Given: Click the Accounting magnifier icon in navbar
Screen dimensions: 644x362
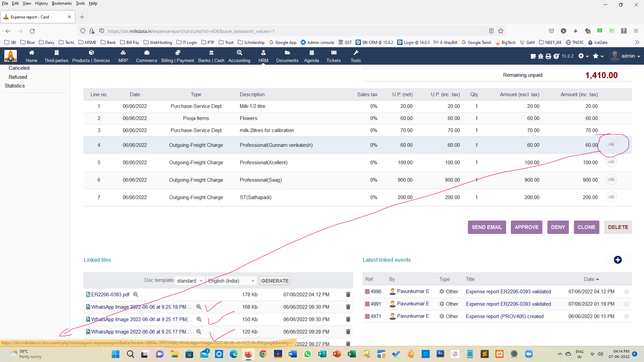Looking at the screenshot, I should (239, 53).
